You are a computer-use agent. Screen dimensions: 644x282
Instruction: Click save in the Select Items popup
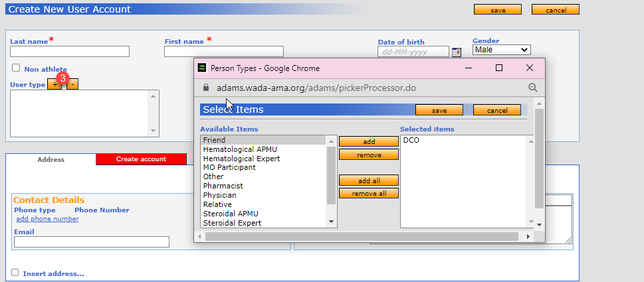click(x=439, y=110)
